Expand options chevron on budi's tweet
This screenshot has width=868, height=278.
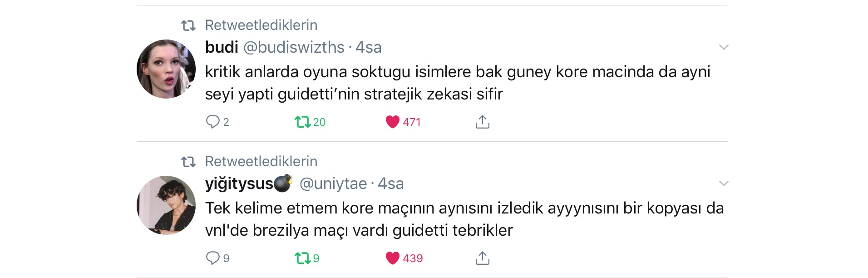click(724, 47)
